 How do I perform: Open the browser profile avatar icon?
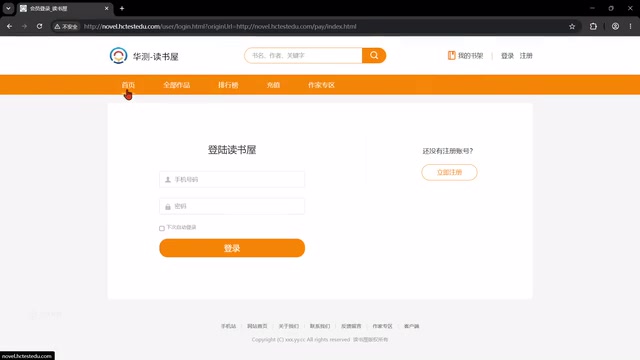(615, 26)
